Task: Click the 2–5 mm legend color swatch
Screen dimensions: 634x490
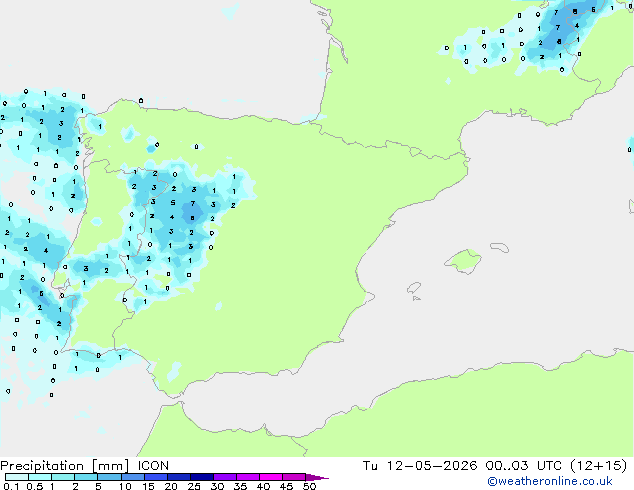Action: pyautogui.click(x=86, y=477)
